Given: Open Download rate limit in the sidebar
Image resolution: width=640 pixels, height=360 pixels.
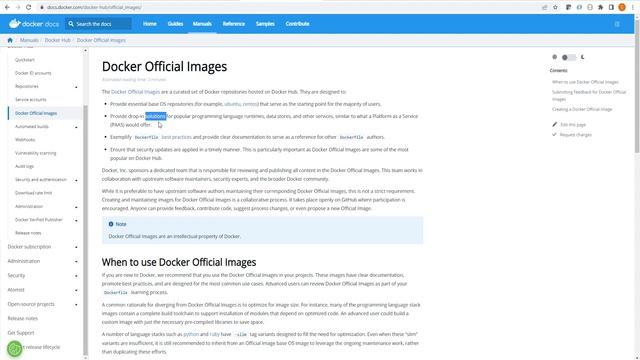Looking at the screenshot, I should coord(33,193).
